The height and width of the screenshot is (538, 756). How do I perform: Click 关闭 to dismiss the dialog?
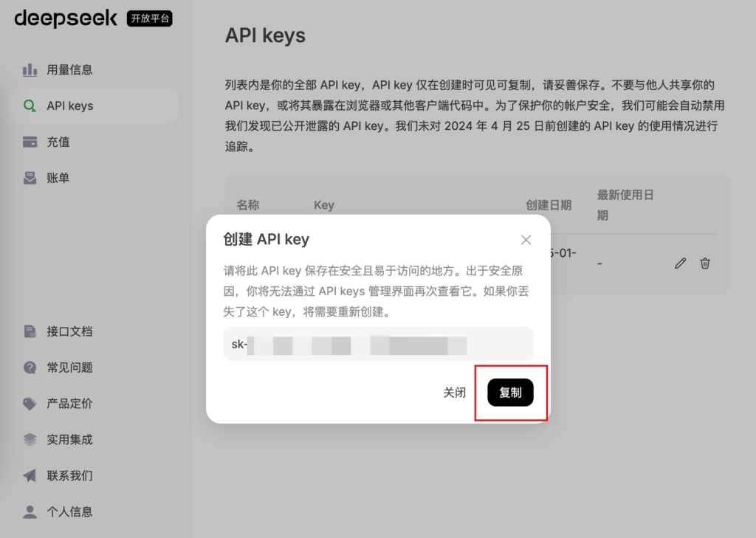coord(455,393)
